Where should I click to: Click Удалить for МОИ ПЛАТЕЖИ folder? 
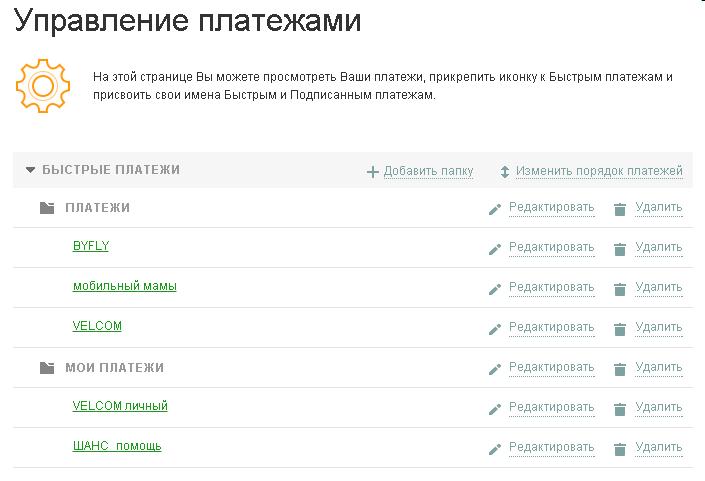point(659,368)
